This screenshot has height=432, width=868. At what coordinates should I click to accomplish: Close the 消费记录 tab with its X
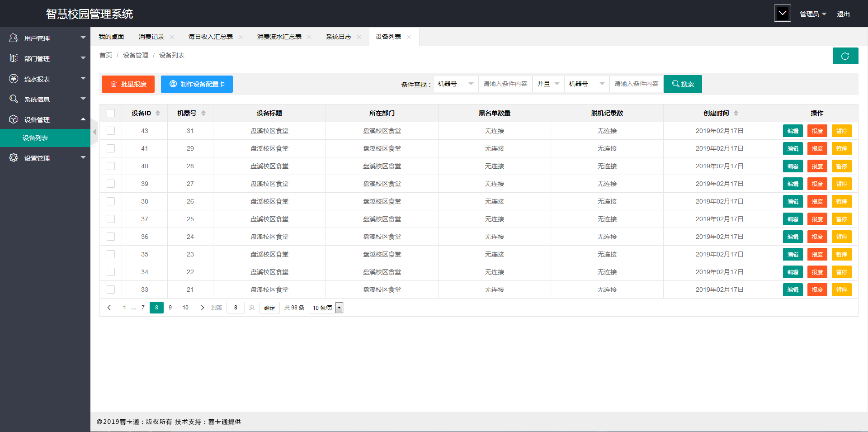click(172, 37)
